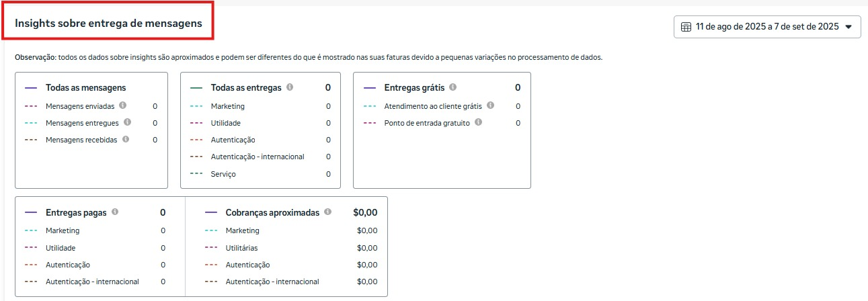Click purple line swatch beside Cobranças aproximadas

tap(211, 212)
